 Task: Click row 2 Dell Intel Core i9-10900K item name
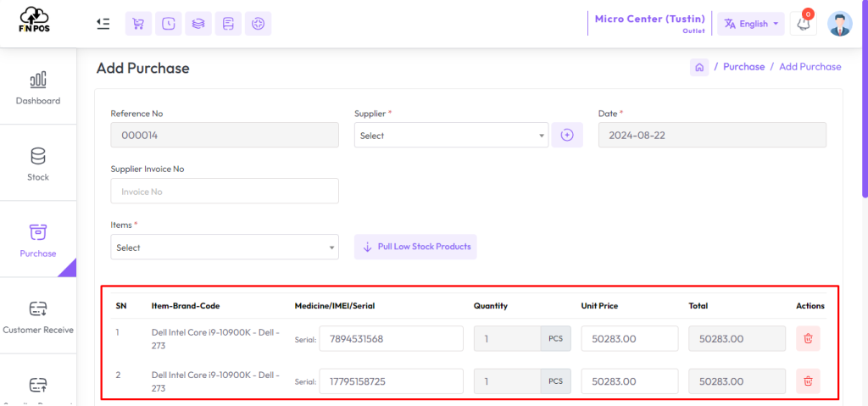point(215,381)
